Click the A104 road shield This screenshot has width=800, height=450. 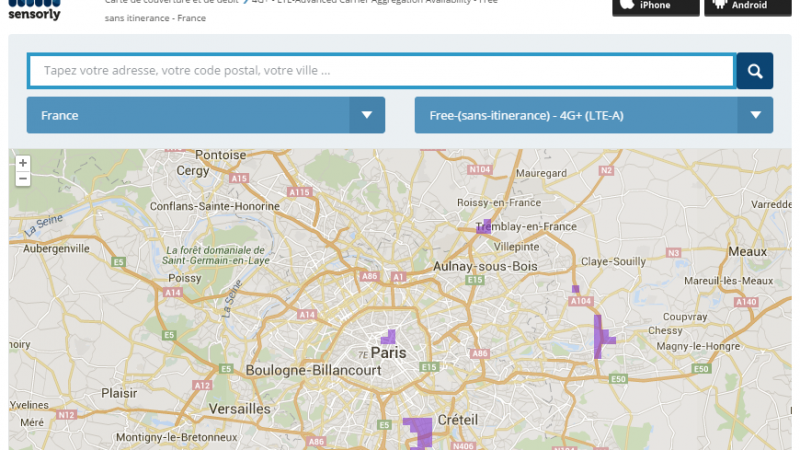pos(581,301)
